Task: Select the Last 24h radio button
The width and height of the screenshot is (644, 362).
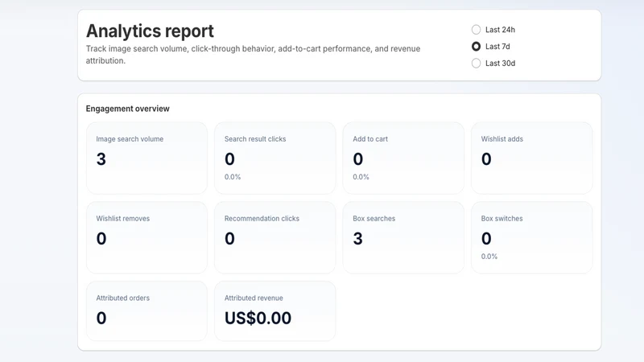Action: [x=476, y=30]
